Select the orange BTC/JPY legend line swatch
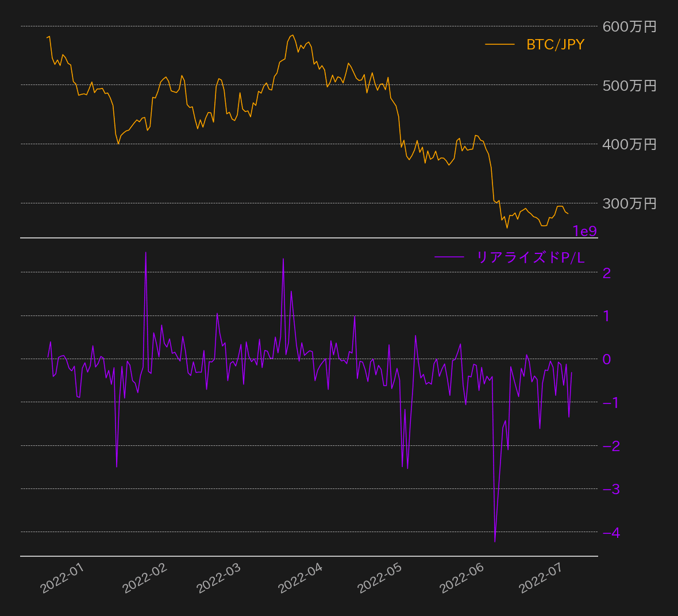Screen dimensions: 678x616 point(499,44)
